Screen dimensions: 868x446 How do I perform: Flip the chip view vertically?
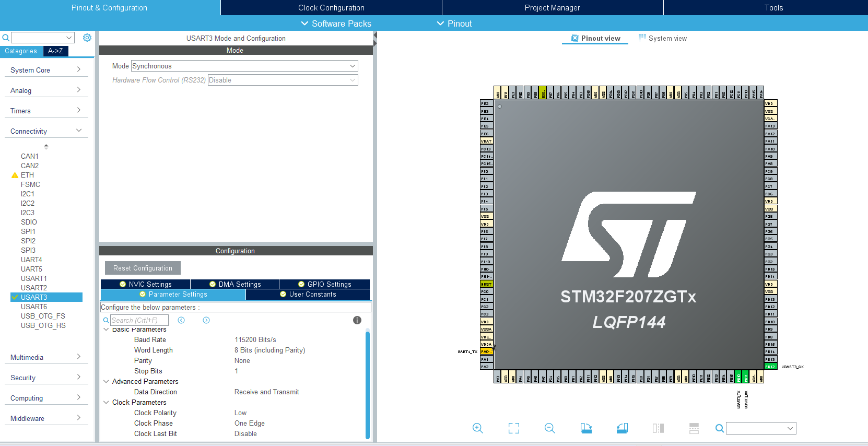pos(694,428)
